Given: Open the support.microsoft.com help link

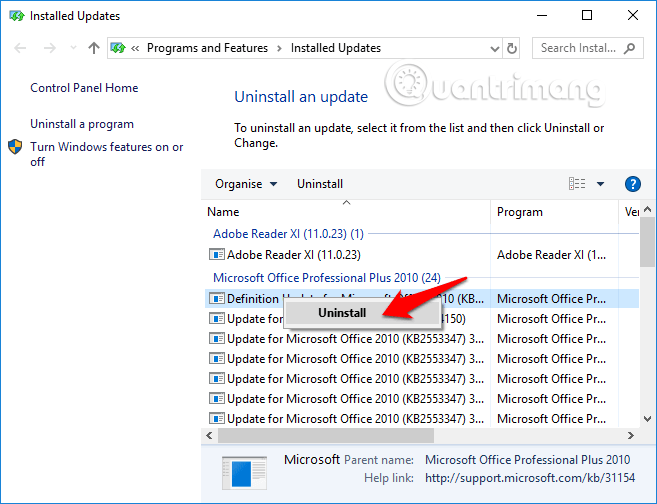Looking at the screenshot, I should (530, 478).
